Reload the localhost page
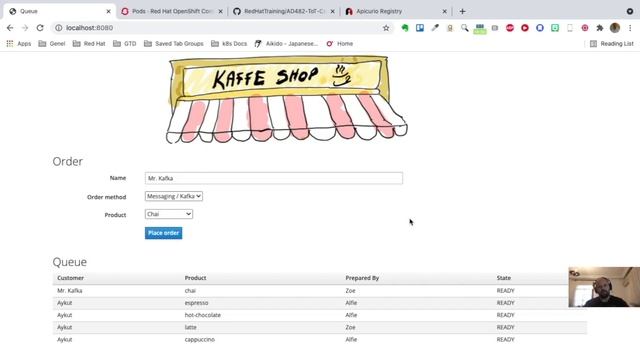The image size is (640, 360). pyautogui.click(x=40, y=28)
